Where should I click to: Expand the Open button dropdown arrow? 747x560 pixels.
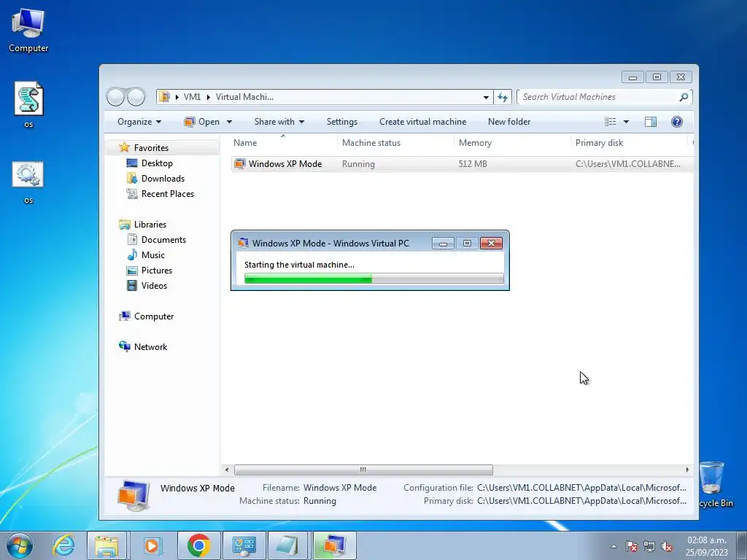[x=229, y=122]
